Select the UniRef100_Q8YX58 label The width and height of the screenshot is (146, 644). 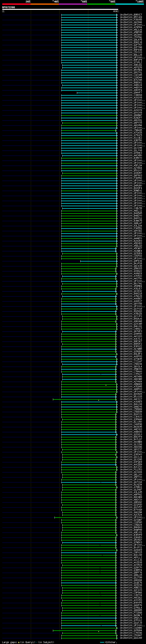point(131,304)
